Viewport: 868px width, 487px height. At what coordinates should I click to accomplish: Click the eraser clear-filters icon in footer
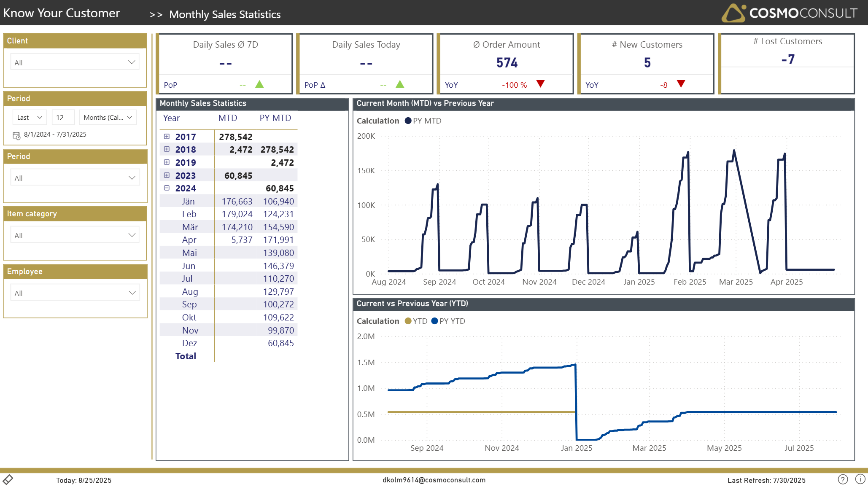coord(8,479)
